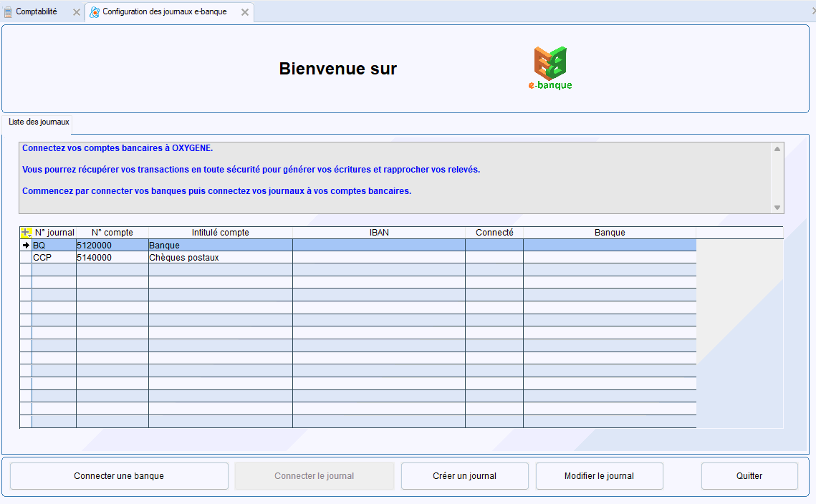Click the e-banque logo in the header
816x504 pixels.
(x=550, y=68)
